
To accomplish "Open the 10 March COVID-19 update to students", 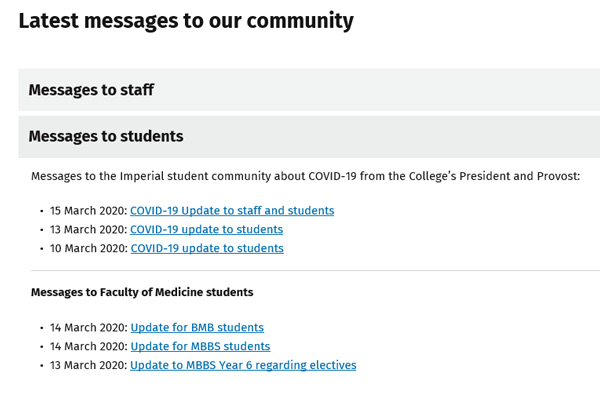I will pyautogui.click(x=207, y=248).
